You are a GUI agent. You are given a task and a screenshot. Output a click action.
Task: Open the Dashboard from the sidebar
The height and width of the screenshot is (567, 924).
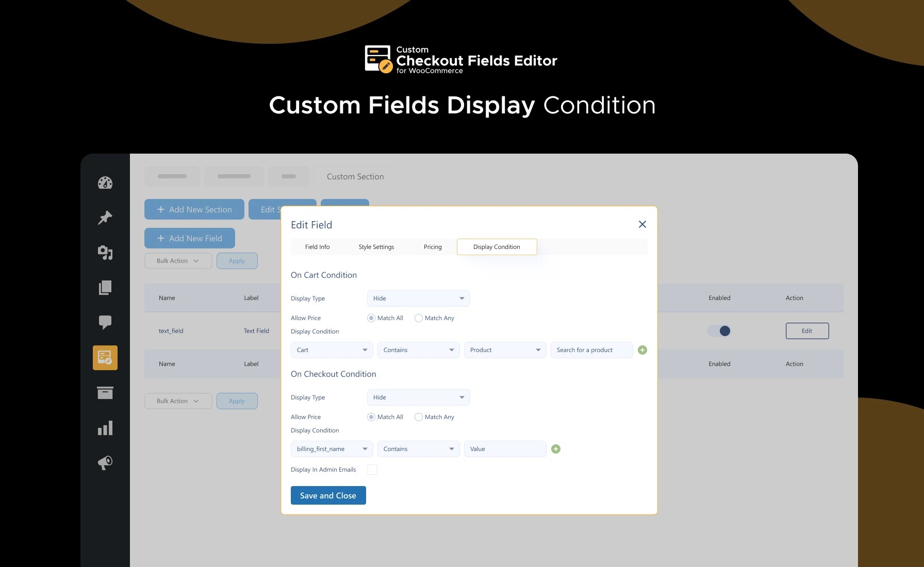105,183
